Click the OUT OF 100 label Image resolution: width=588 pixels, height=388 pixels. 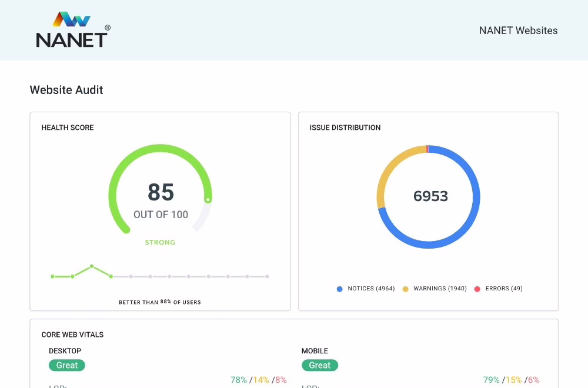(161, 215)
